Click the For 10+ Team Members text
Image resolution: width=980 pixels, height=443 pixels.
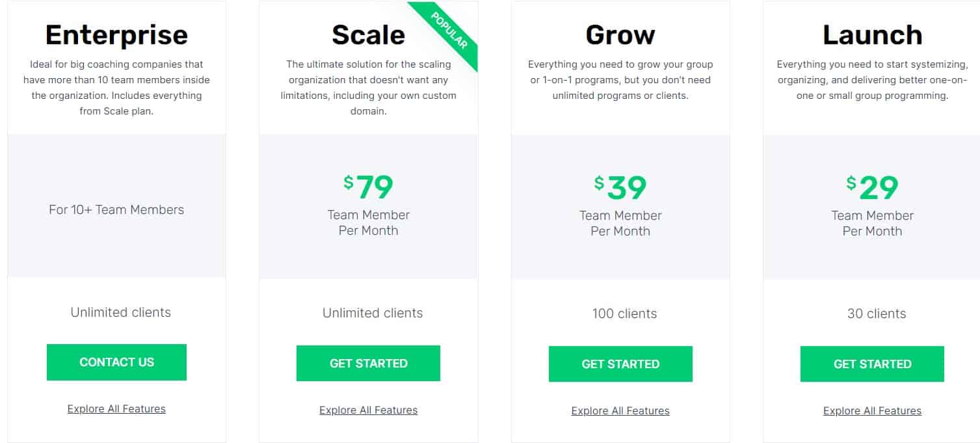116,210
